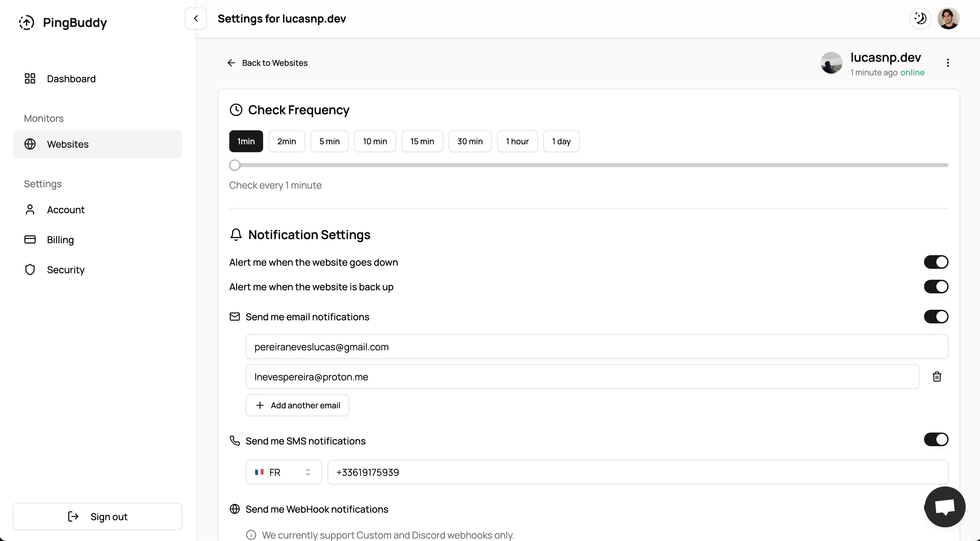980x541 pixels.
Task: Click the PingBuddy logo icon
Action: [x=27, y=23]
